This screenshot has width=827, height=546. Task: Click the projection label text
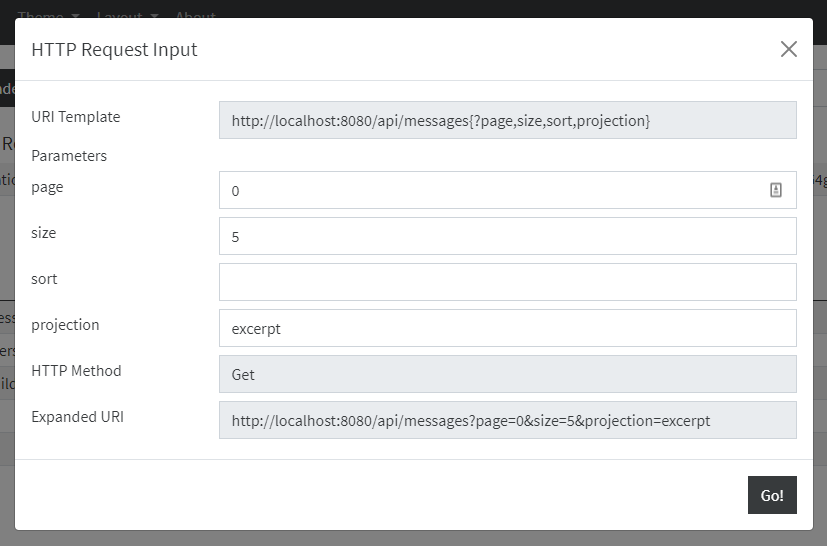pyautogui.click(x=66, y=325)
